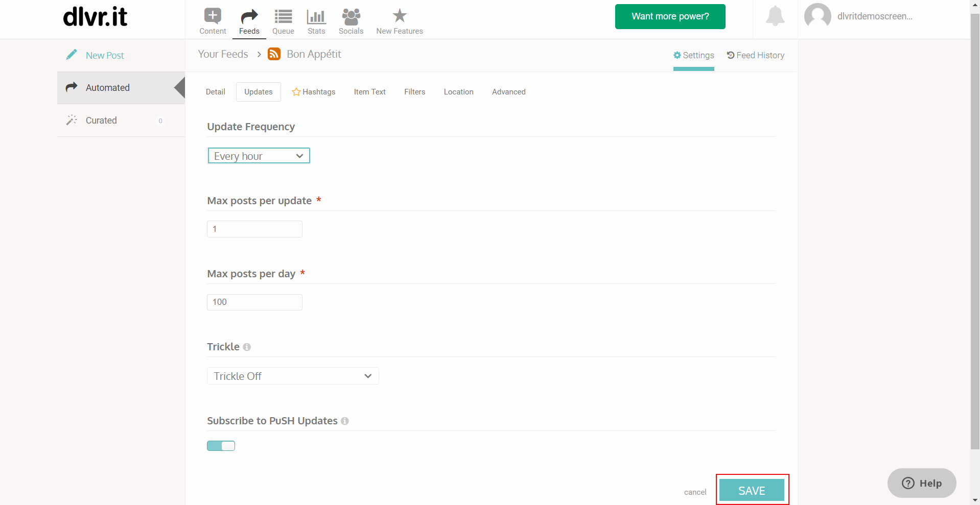Select the Updates tab
The height and width of the screenshot is (505, 980).
tap(259, 92)
